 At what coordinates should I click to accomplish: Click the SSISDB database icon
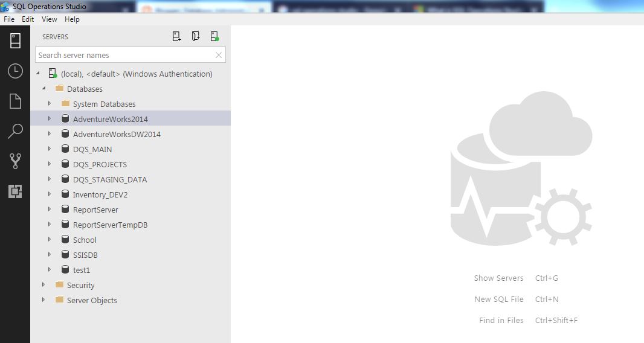tap(65, 255)
